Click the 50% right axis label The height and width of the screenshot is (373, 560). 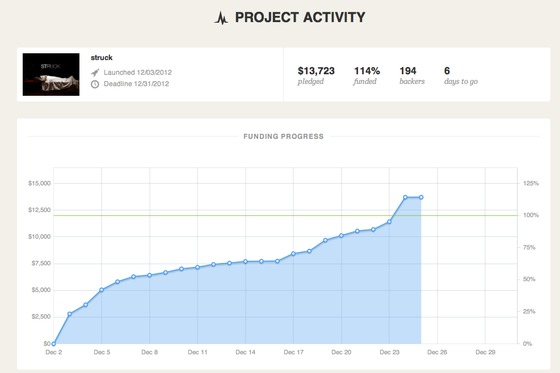pos(529,279)
